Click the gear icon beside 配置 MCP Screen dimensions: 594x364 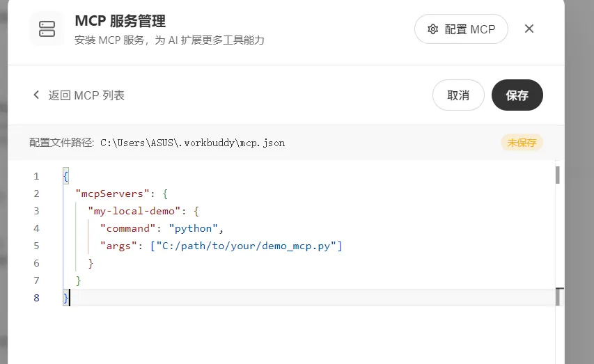pyautogui.click(x=433, y=29)
